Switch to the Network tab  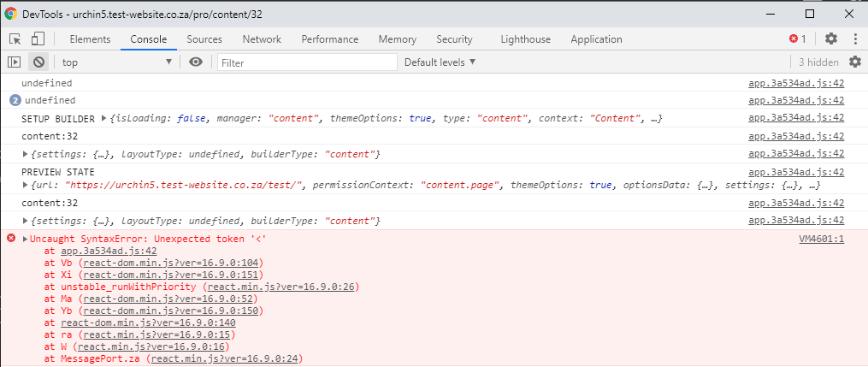tap(262, 39)
